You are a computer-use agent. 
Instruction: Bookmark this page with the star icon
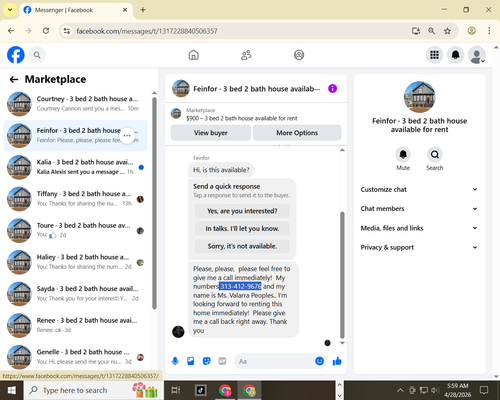[447, 31]
